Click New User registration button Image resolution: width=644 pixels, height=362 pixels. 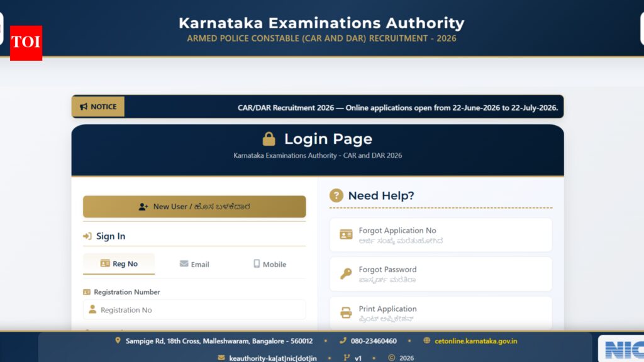[194, 206]
